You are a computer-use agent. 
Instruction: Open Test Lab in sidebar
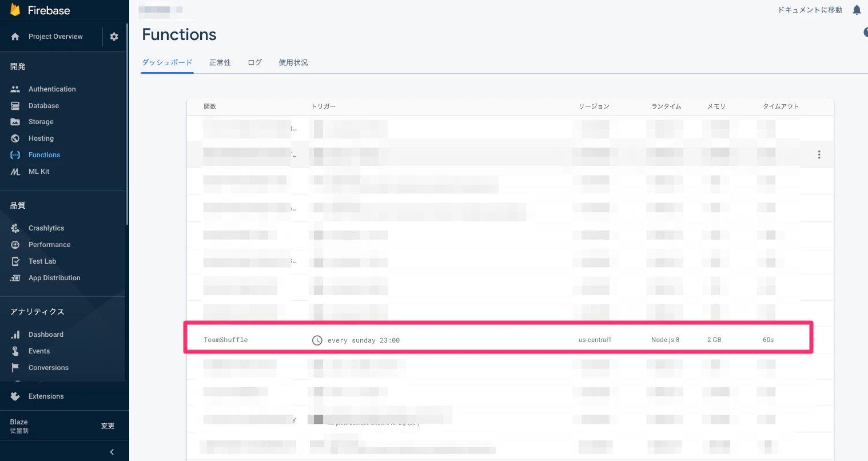tap(42, 261)
